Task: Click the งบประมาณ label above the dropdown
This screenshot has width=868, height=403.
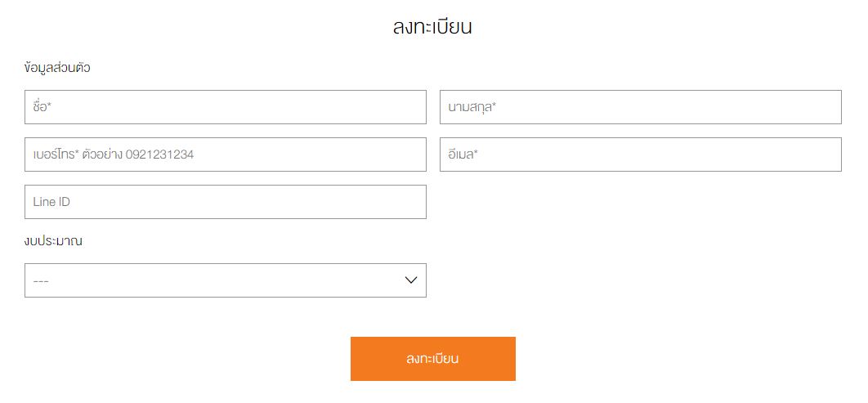Action: pos(54,241)
